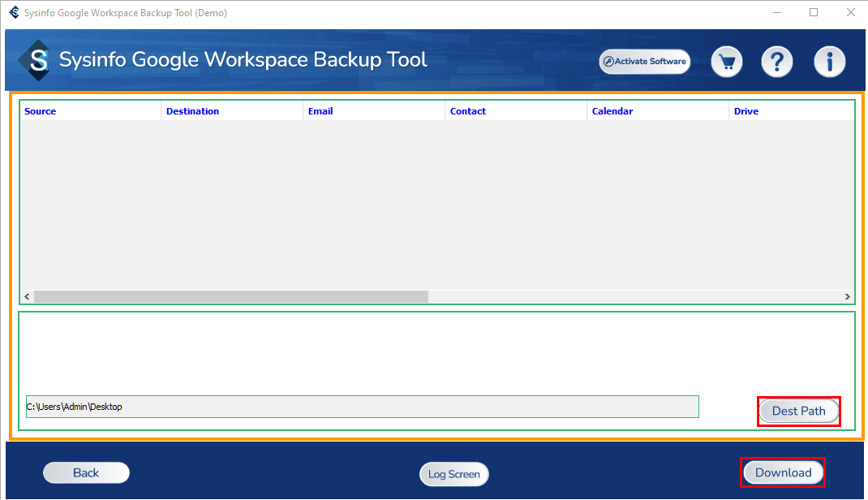Viewport: 868px width, 500px height.
Task: Click the app icon in the title bar
Action: pos(13,12)
